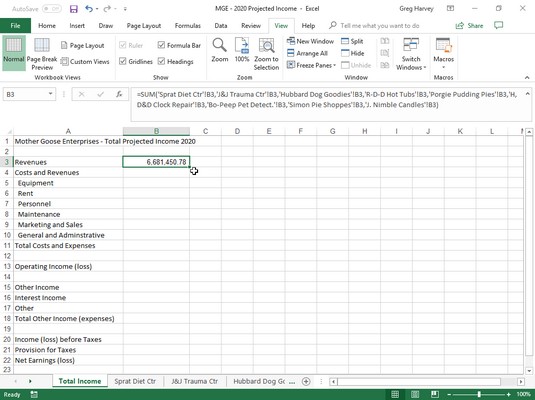Switch to J&J Trauma Ctr sheet
The width and height of the screenshot is (535, 400).
(x=194, y=381)
